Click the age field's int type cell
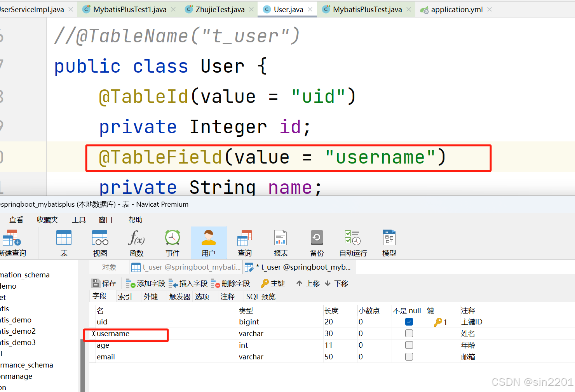 (281, 345)
